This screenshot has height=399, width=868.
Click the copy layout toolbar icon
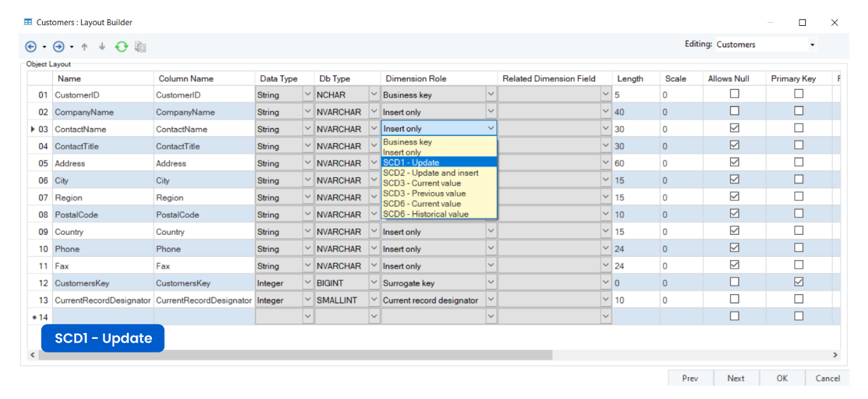140,47
